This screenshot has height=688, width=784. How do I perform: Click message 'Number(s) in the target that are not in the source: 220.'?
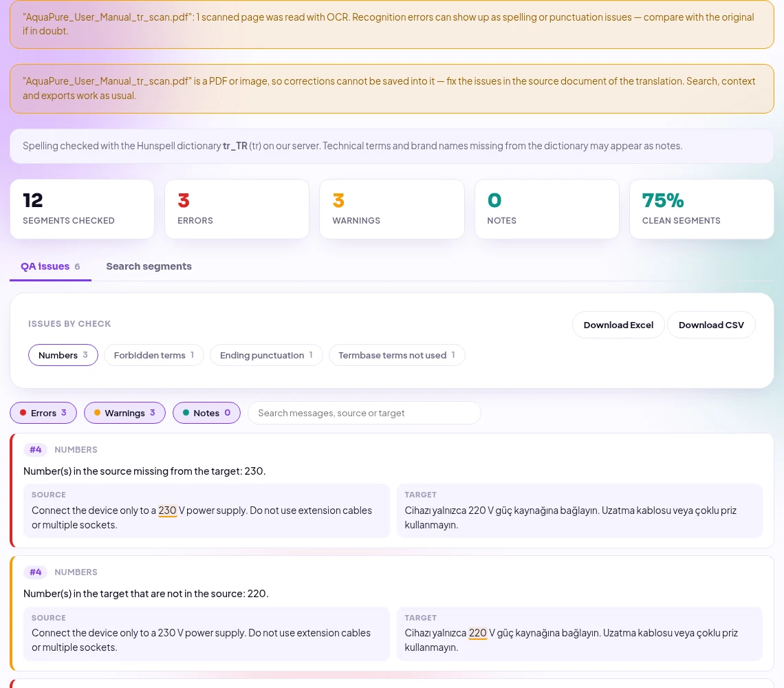[x=146, y=594]
